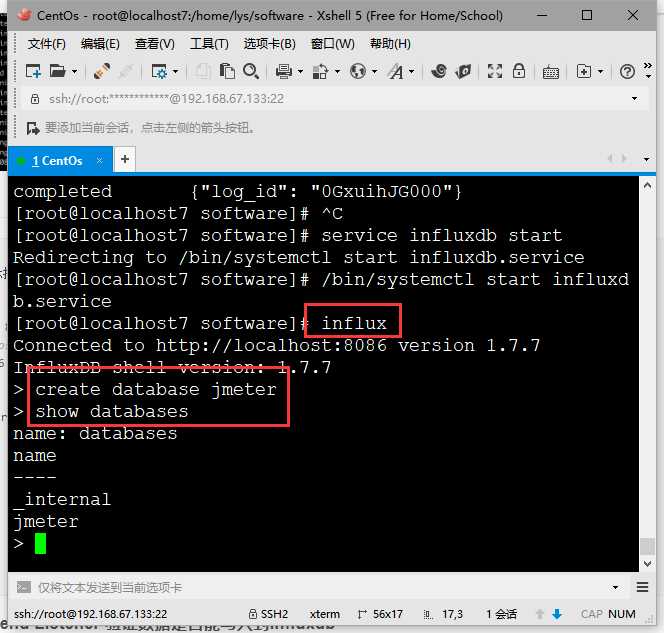Click the greyed-out Copy icon
Screen dimensions: 664x633
[x=203, y=71]
